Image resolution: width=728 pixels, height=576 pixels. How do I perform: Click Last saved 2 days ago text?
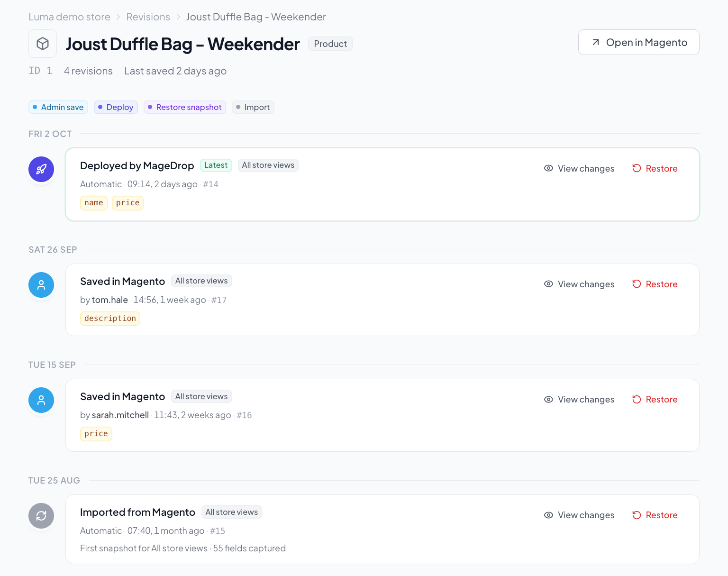tap(175, 71)
